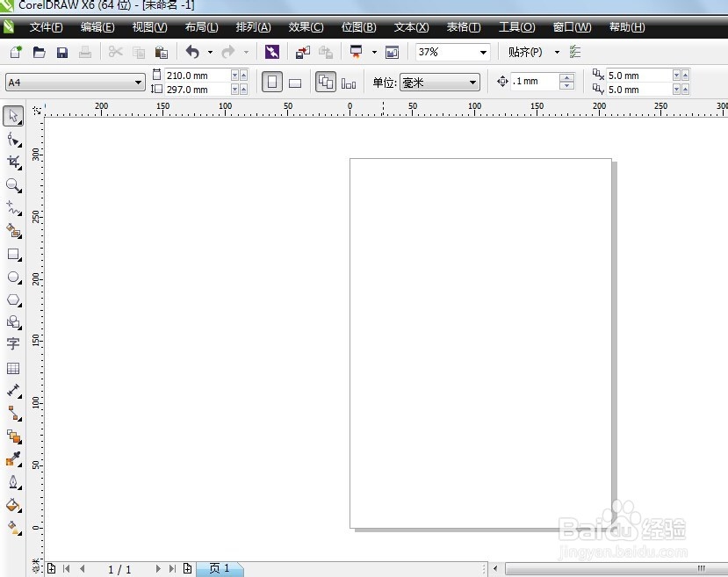Screen dimensions: 728x577
Task: Select the Smart fill tool
Action: pos(13,231)
